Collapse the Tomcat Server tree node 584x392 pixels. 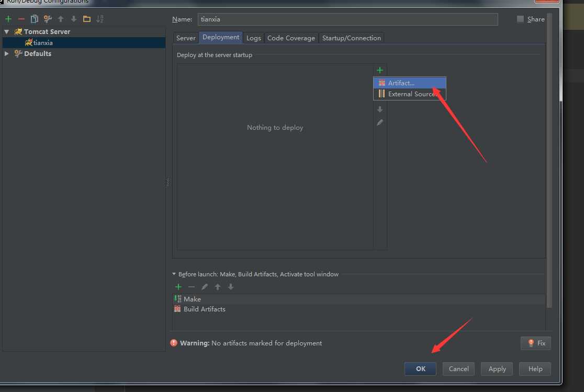coord(6,32)
